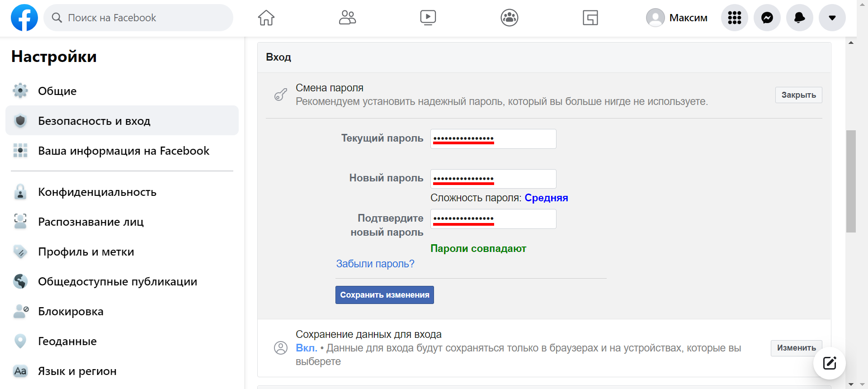
Task: Open Распознавание лиц settings
Action: click(122, 222)
